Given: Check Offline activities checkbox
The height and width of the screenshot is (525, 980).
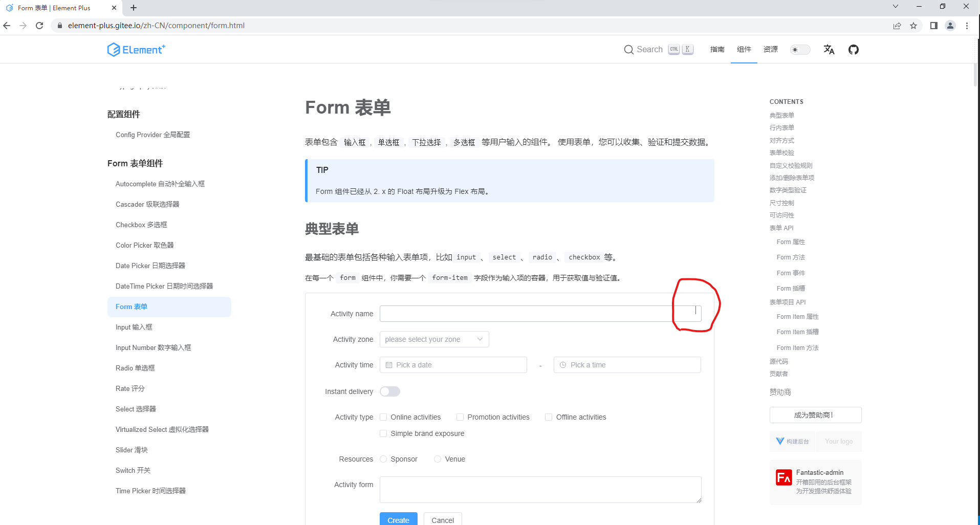Looking at the screenshot, I should coord(549,417).
